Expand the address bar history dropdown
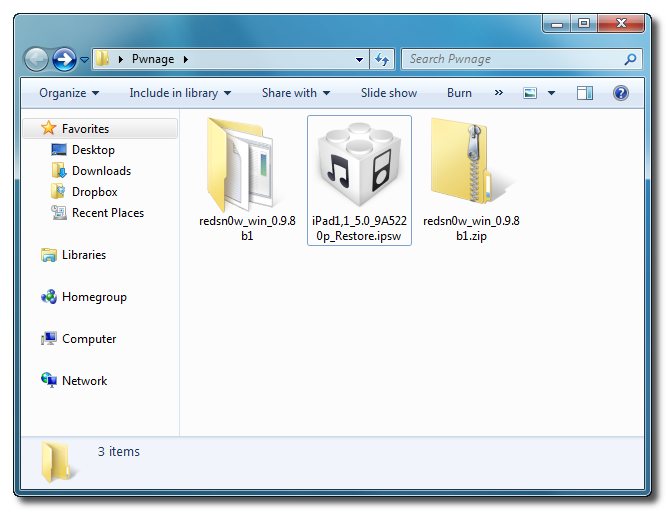This screenshot has height=511, width=666. [x=360, y=60]
